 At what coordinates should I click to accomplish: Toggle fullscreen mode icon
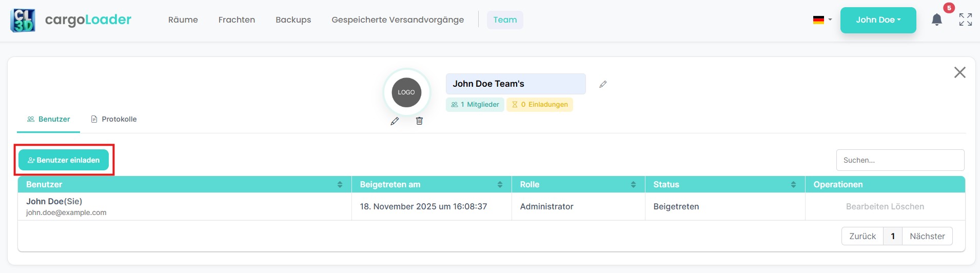(x=965, y=20)
